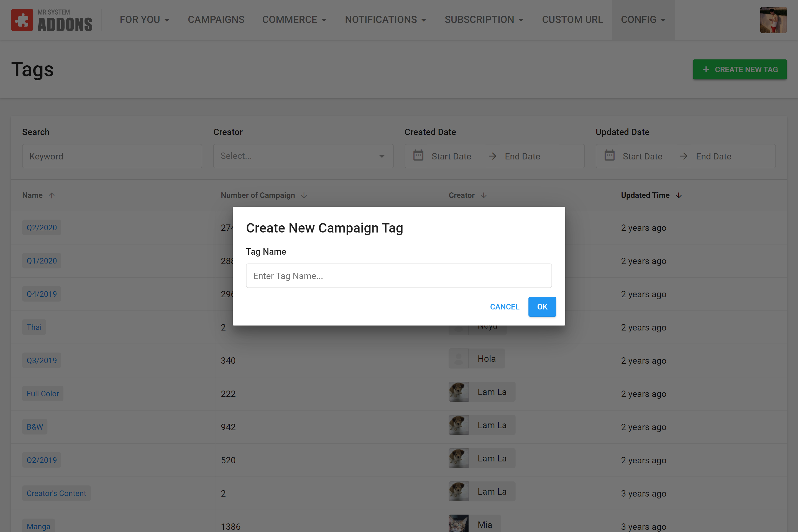Go to the CAMPAIGNS menu item
This screenshot has width=798, height=532.
coord(216,20)
